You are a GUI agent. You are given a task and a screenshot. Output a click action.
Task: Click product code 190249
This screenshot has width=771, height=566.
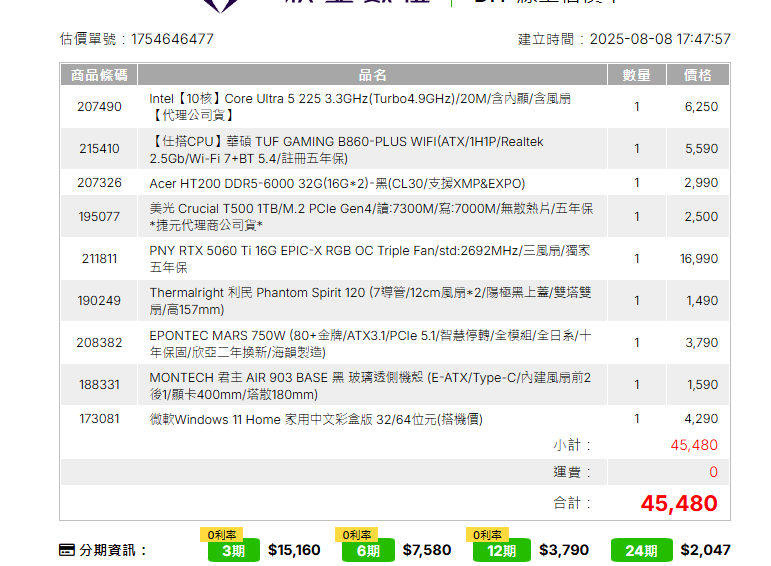[x=99, y=300]
